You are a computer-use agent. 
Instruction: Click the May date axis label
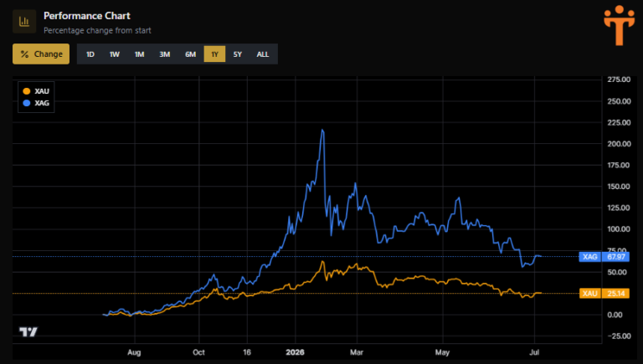click(442, 352)
